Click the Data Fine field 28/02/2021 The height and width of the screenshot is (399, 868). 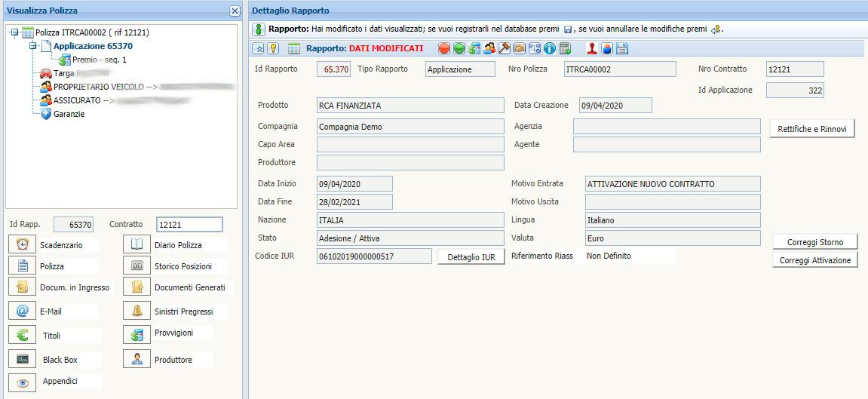354,201
